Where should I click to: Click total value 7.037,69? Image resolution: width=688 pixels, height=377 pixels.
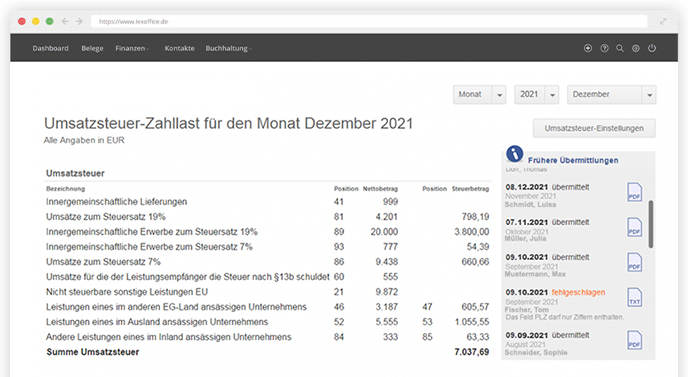(x=472, y=352)
